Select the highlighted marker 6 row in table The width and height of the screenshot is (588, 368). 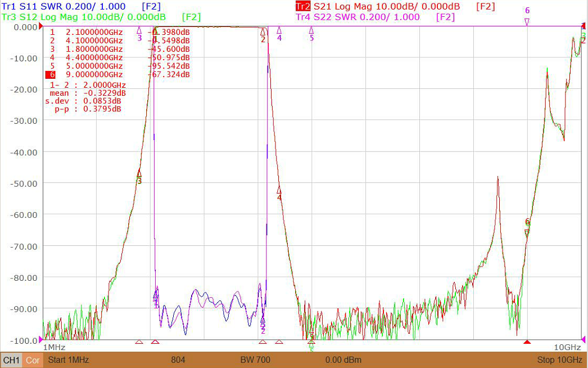117,74
